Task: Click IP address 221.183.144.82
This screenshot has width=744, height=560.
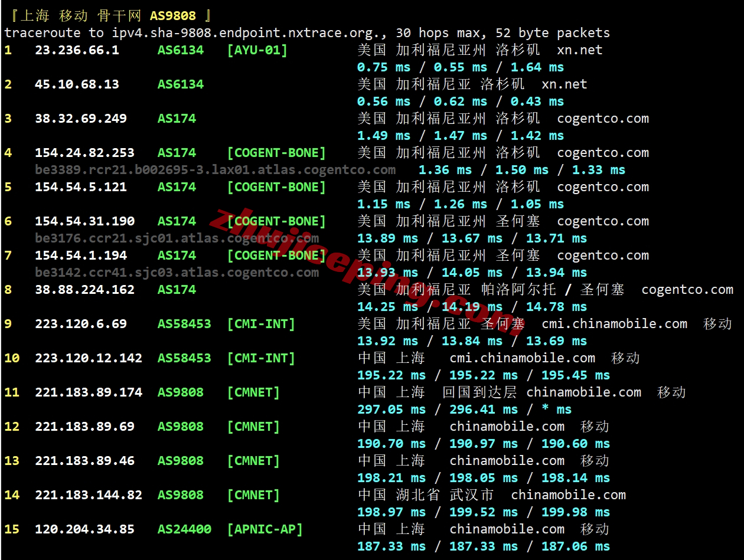Action: (x=89, y=494)
